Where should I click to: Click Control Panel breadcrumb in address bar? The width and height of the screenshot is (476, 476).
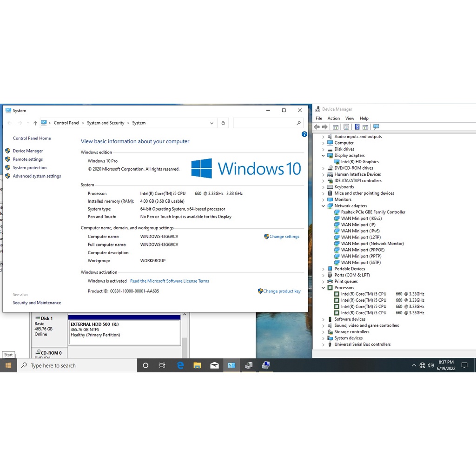coord(66,123)
